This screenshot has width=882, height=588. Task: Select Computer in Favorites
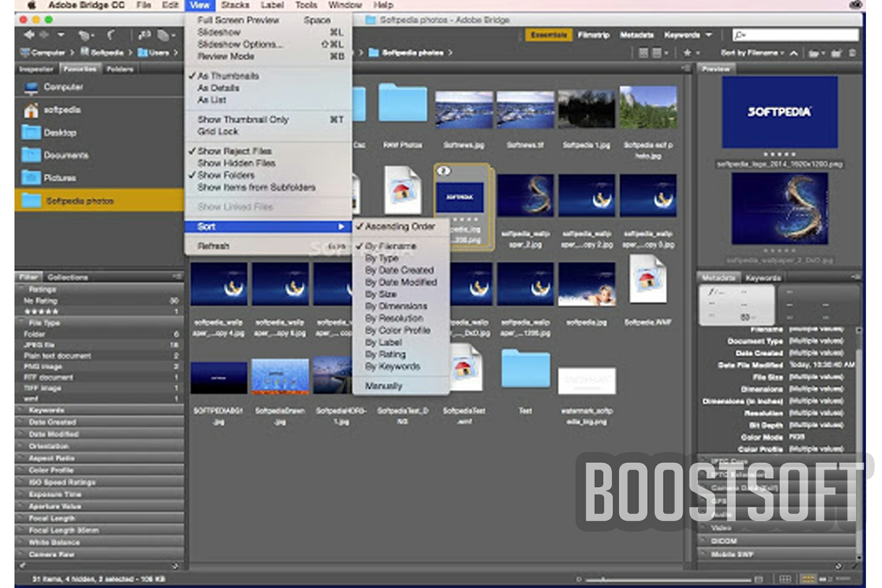point(99,87)
